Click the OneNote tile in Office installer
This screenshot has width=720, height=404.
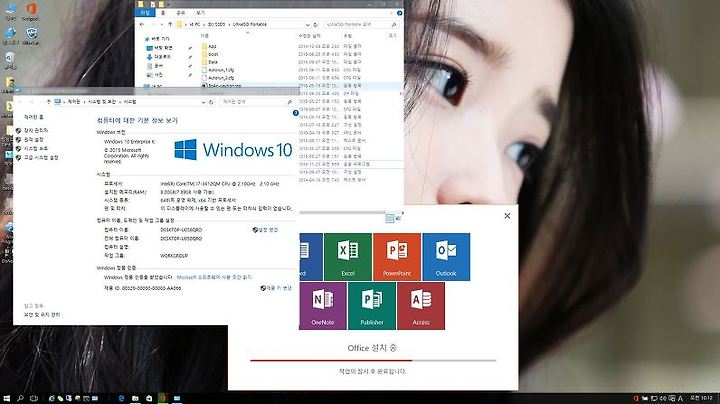(323, 306)
